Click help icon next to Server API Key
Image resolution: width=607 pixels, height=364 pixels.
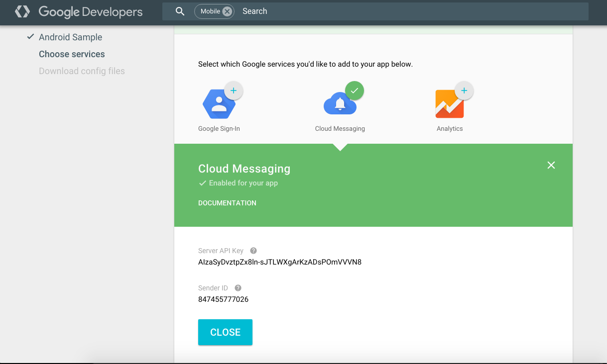(253, 251)
